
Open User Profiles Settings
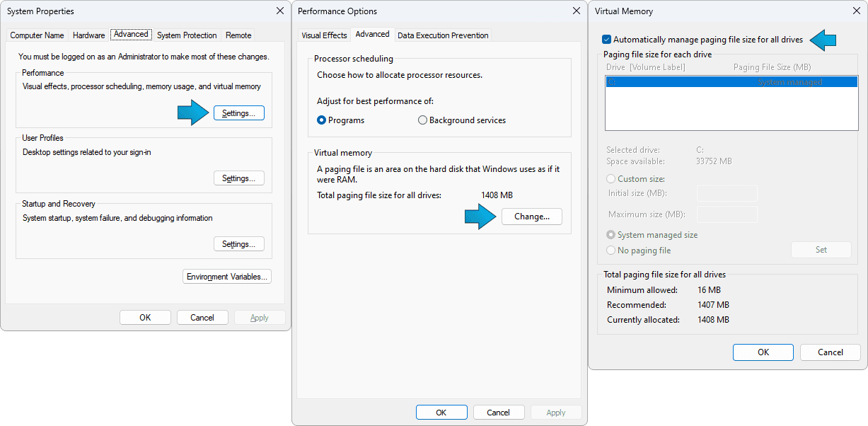pos(238,178)
